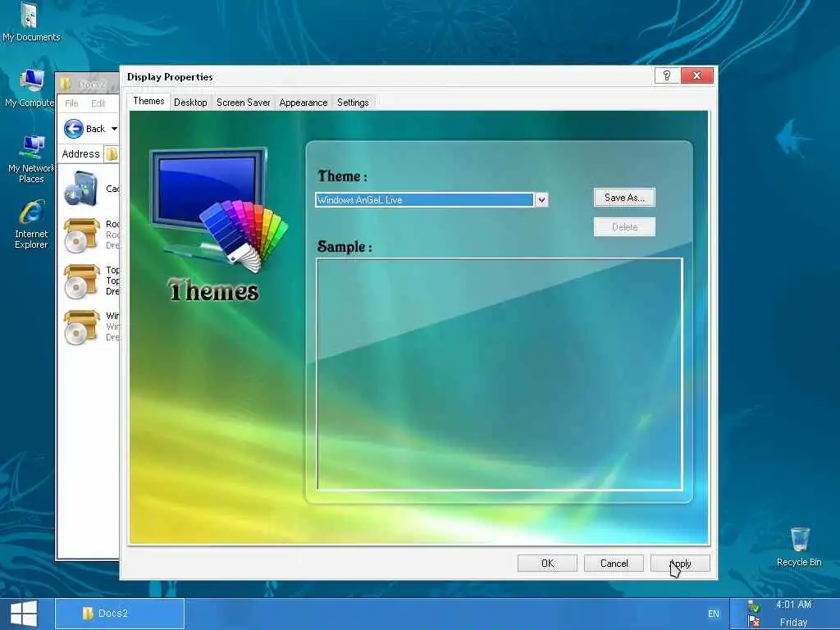This screenshot has height=630, width=840.
Task: Select the Top package icon in Docs2
Action: [x=81, y=281]
